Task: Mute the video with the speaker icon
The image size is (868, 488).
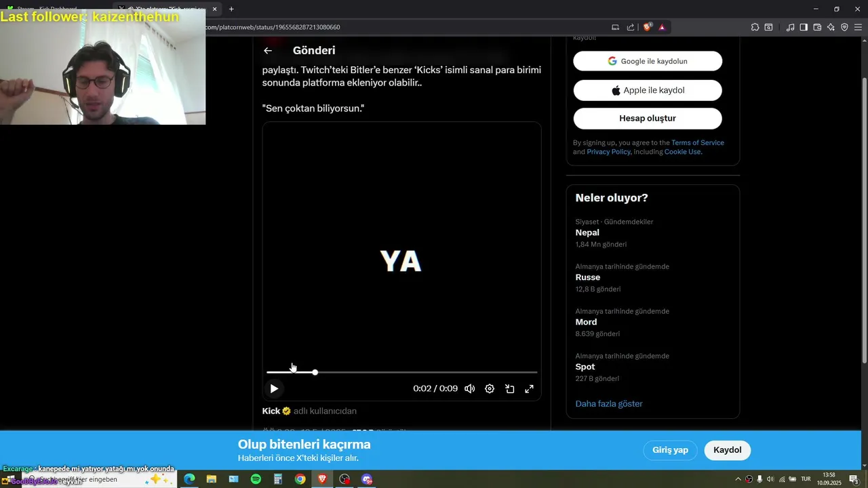Action: pos(469,388)
